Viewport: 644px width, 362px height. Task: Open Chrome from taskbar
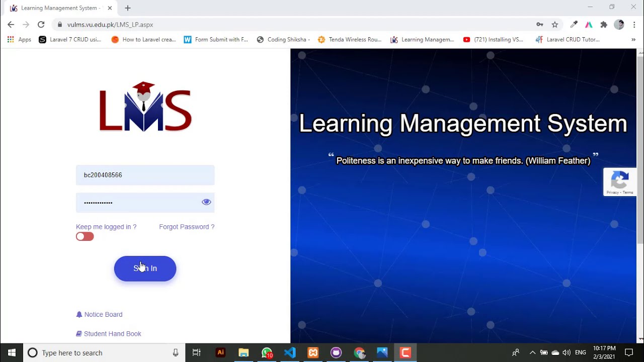(x=359, y=353)
